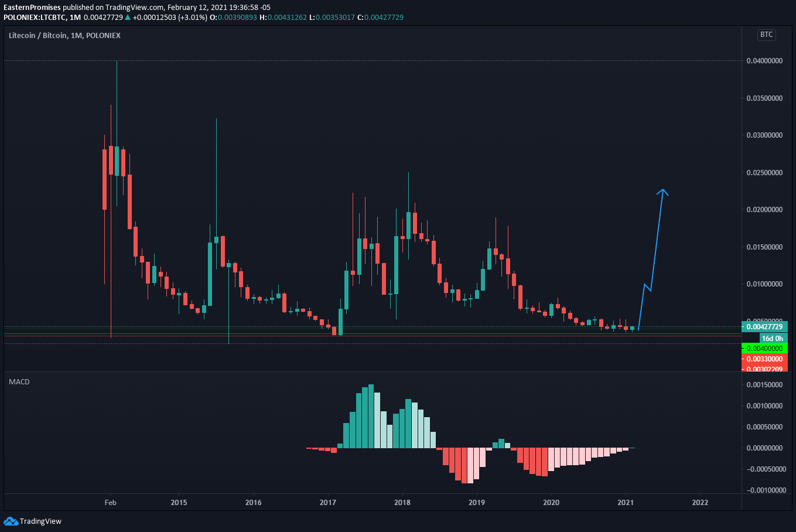Click the Litecoin / Bitcoin chart title
The image size is (796, 532).
click(64, 36)
